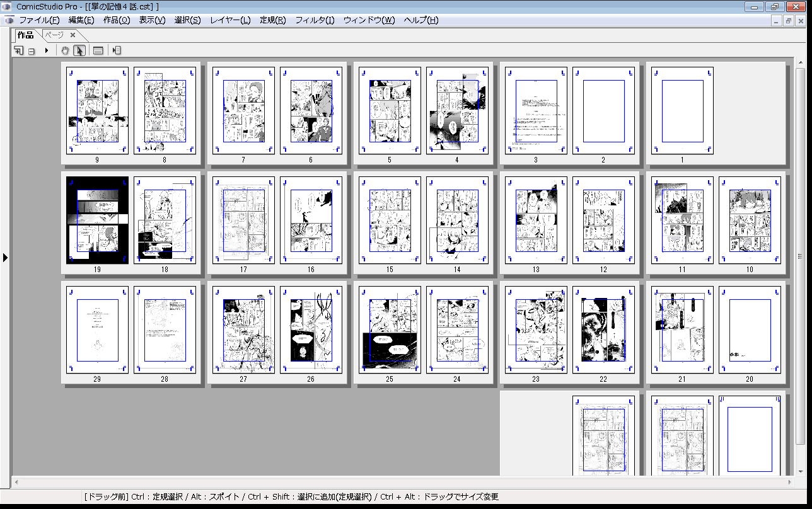Select page 22 thumbnail
Screen dimensions: 812x509
[x=603, y=330]
